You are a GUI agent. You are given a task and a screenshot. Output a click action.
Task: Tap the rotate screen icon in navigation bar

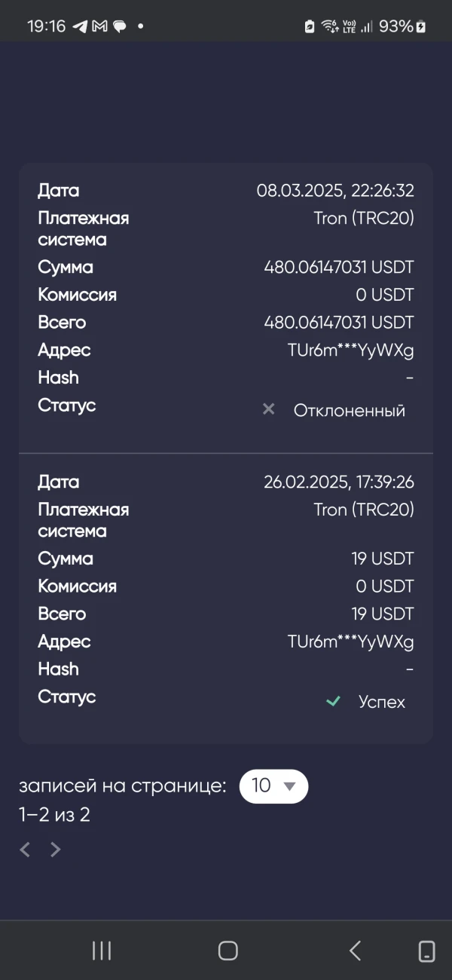point(426,951)
